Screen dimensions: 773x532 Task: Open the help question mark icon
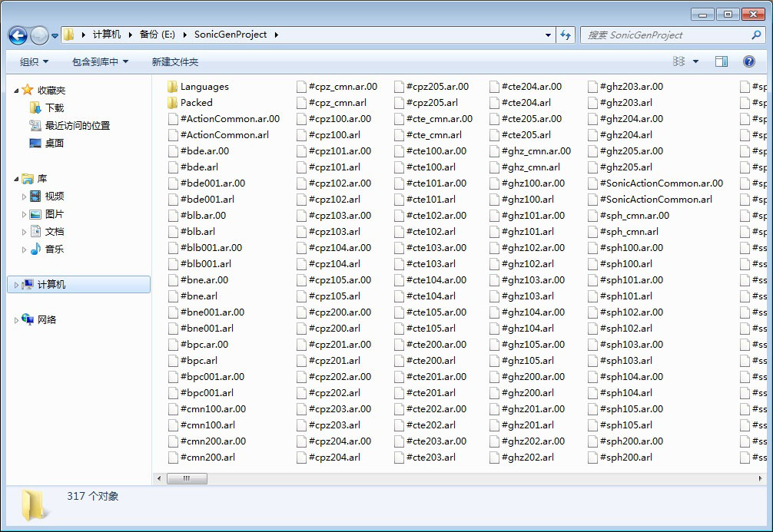click(x=748, y=61)
